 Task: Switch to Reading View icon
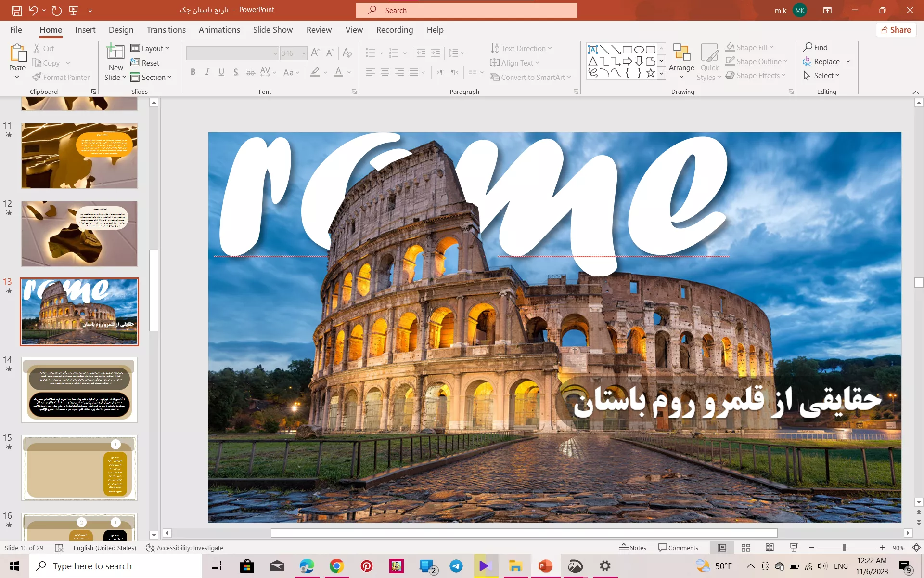770,548
